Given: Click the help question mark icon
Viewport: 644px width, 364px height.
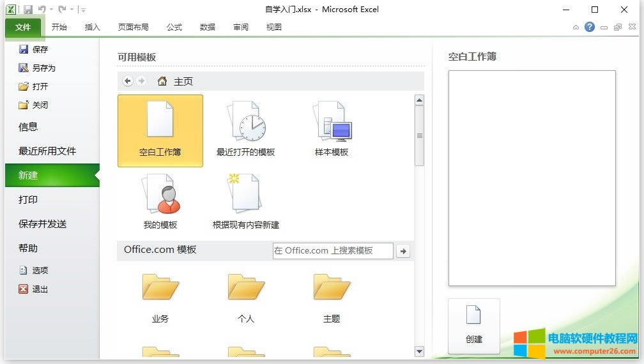Looking at the screenshot, I should (590, 27).
